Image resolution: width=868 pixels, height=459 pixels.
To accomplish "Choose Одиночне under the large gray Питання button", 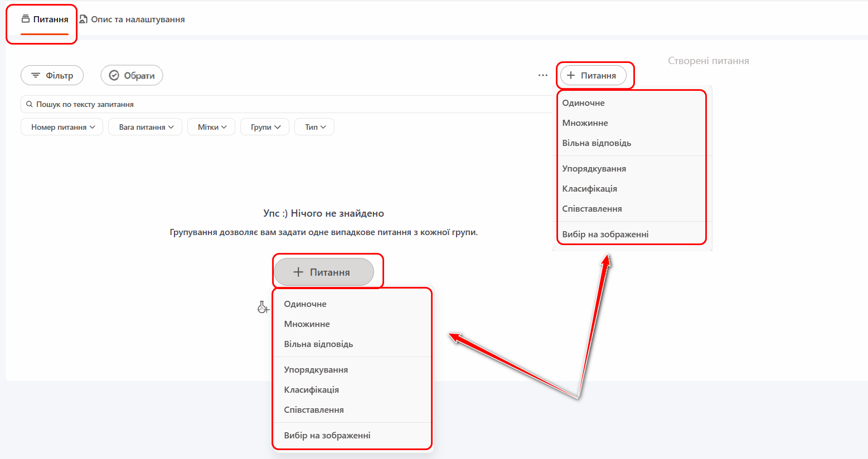I will pos(305,304).
